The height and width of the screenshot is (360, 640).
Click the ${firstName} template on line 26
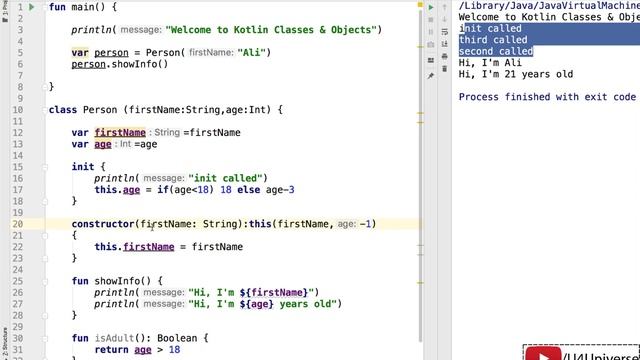point(273,293)
